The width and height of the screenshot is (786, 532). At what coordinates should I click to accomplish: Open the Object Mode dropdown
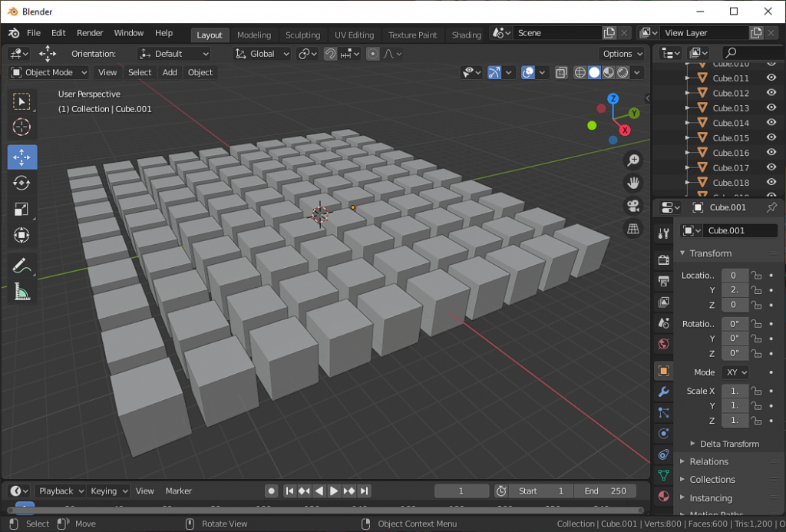coord(48,72)
